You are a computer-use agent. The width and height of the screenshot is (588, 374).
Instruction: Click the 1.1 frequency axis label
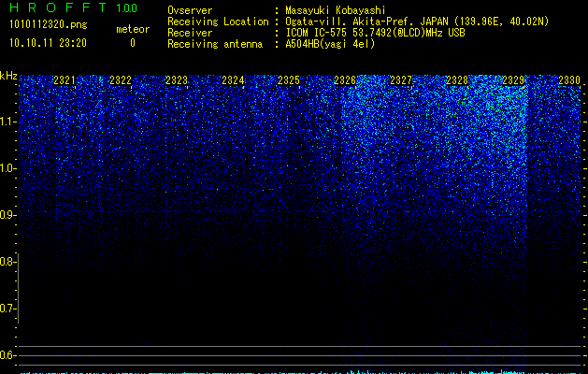[x=8, y=122]
